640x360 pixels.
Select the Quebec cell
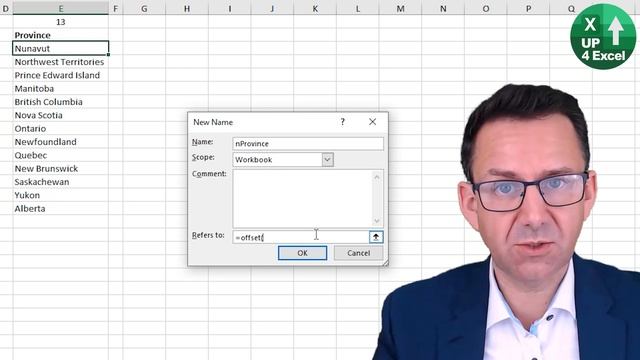click(60, 155)
